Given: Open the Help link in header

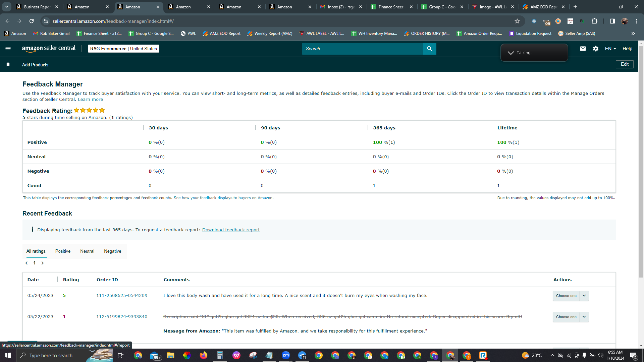Looking at the screenshot, I should point(627,49).
